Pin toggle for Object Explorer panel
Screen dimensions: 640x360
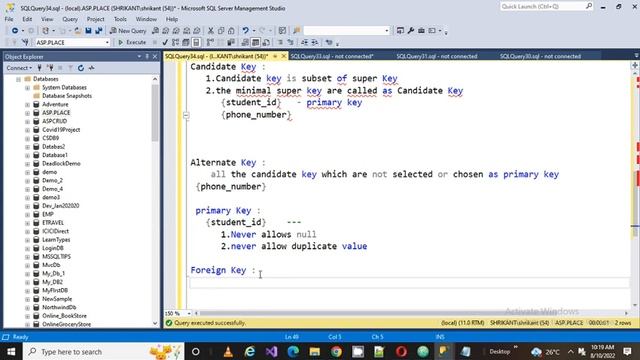click(147, 56)
